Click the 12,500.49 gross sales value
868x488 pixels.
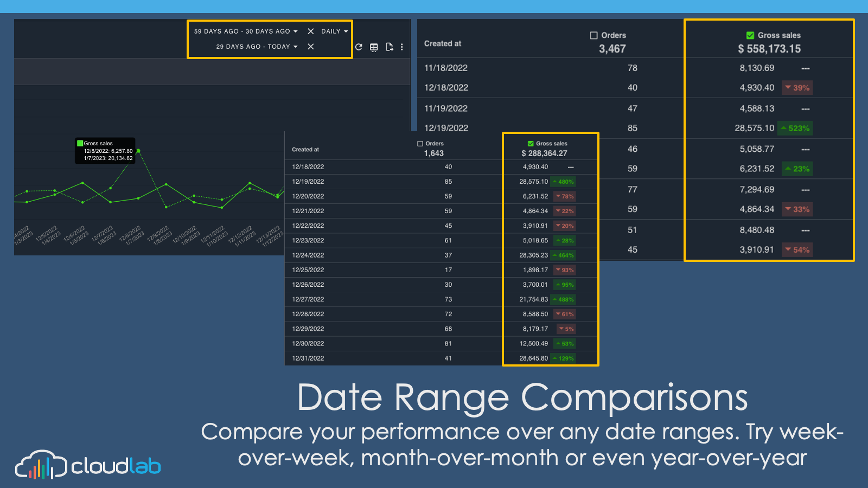point(534,344)
